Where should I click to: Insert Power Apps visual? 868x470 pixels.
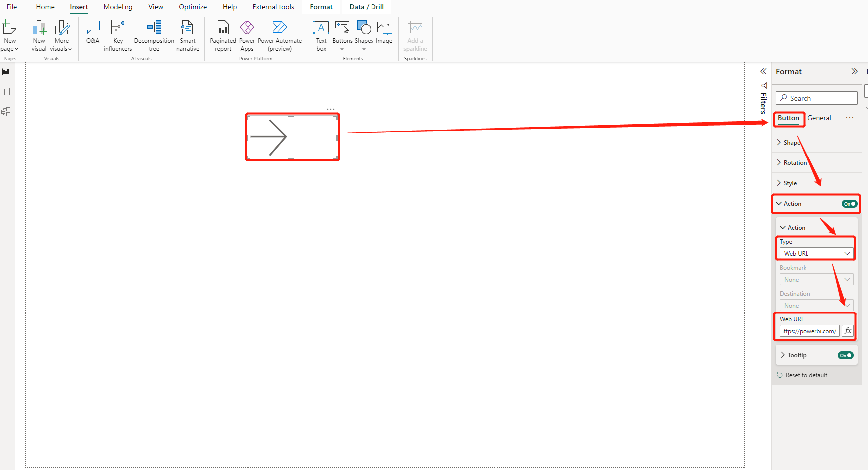[247, 36]
